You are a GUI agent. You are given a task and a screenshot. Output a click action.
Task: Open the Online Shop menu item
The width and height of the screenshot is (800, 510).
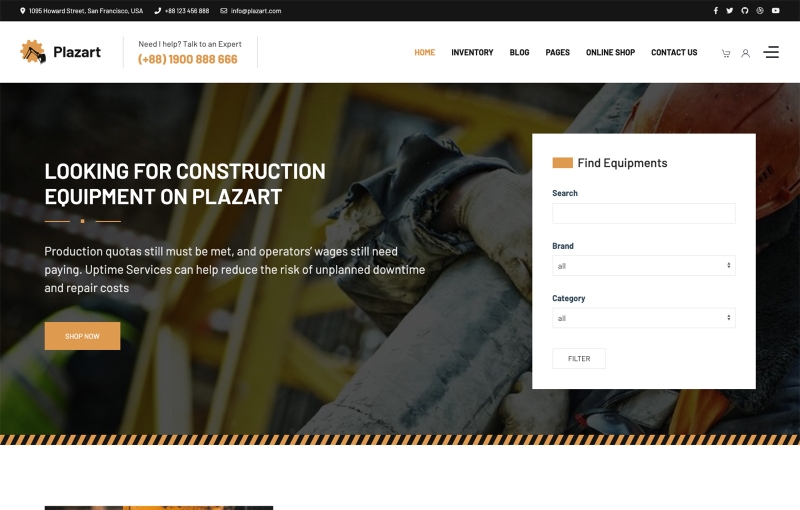pyautogui.click(x=610, y=53)
